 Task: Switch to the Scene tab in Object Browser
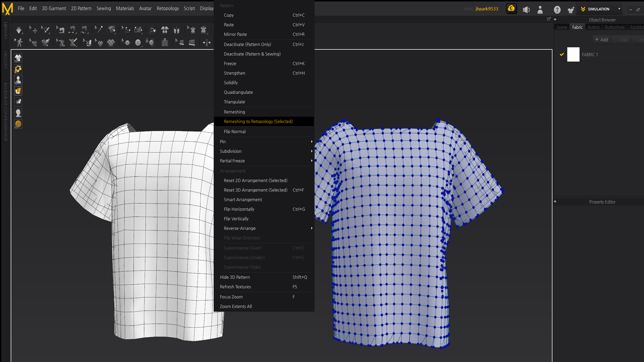click(x=562, y=27)
